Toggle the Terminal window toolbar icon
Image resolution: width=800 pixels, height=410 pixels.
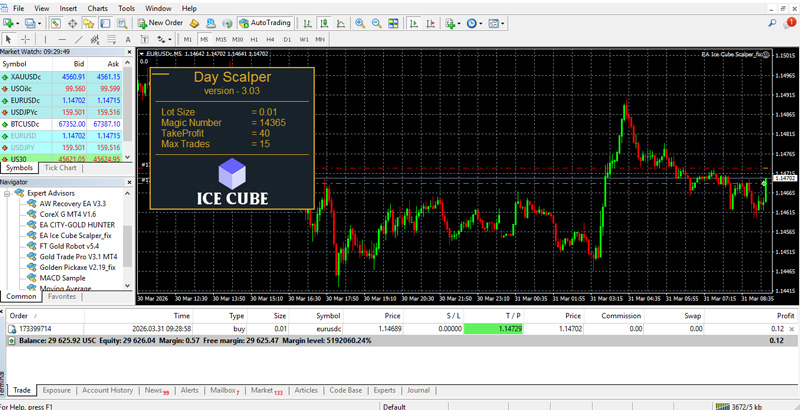pyautogui.click(x=105, y=23)
